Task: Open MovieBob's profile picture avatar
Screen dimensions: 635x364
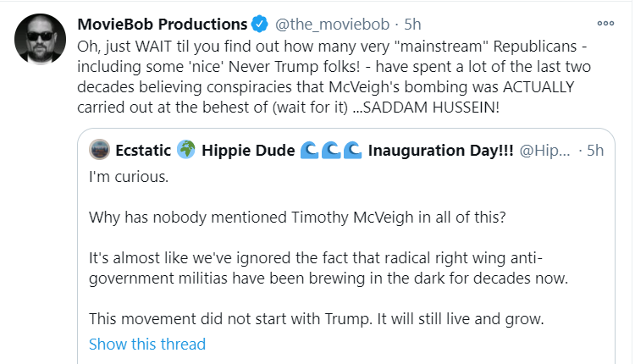Action: click(40, 39)
